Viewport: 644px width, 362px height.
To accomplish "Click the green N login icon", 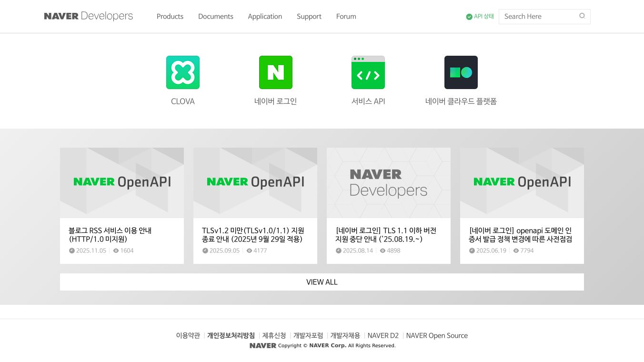I will click(276, 72).
